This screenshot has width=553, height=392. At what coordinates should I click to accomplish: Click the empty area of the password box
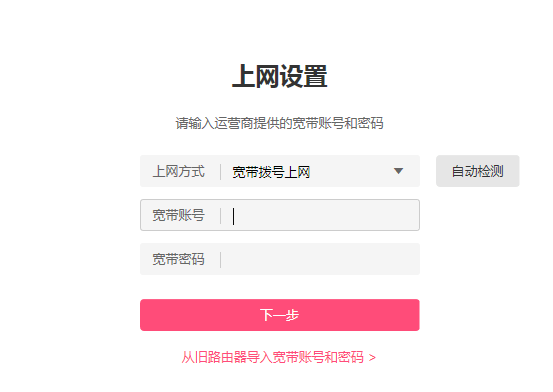click(x=320, y=259)
